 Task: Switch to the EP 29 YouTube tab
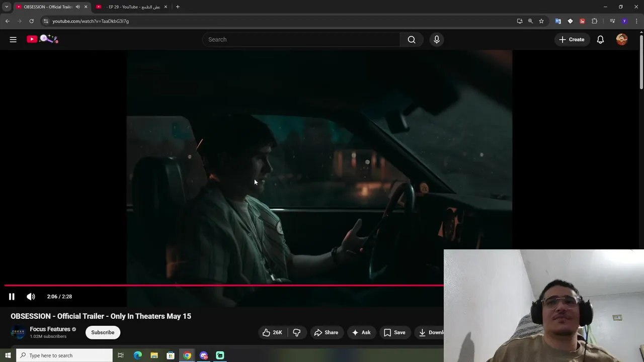[x=132, y=7]
